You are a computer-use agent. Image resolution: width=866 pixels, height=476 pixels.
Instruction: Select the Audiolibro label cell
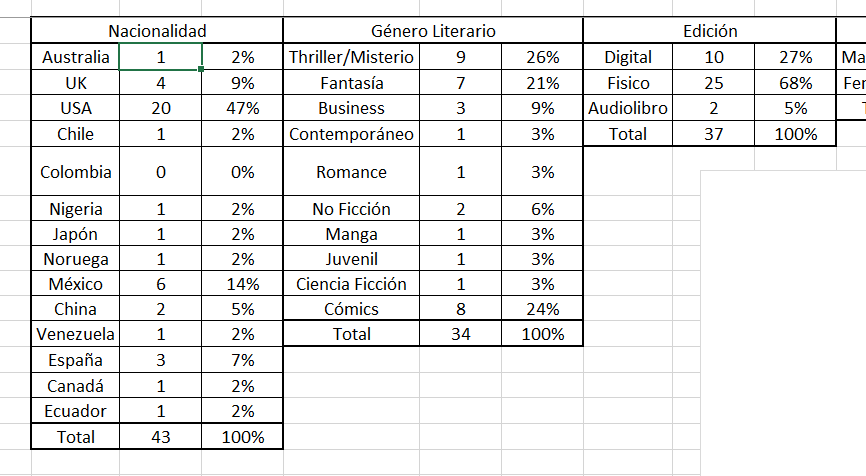(x=628, y=108)
